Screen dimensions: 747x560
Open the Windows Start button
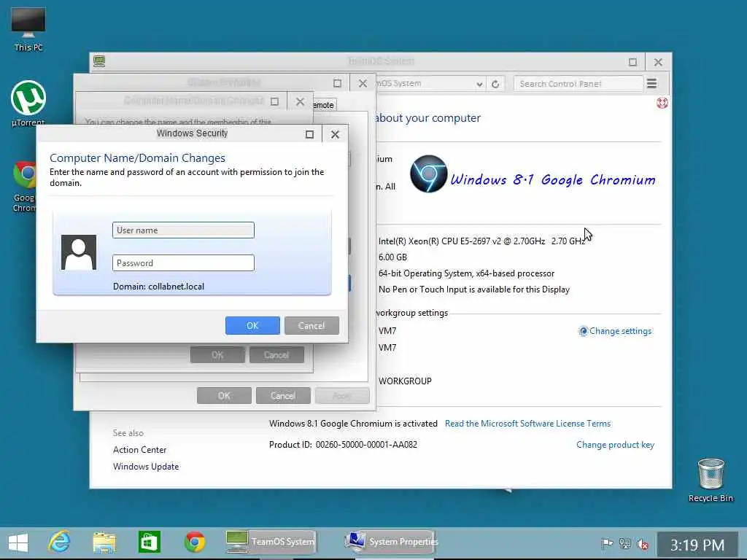pos(18,542)
